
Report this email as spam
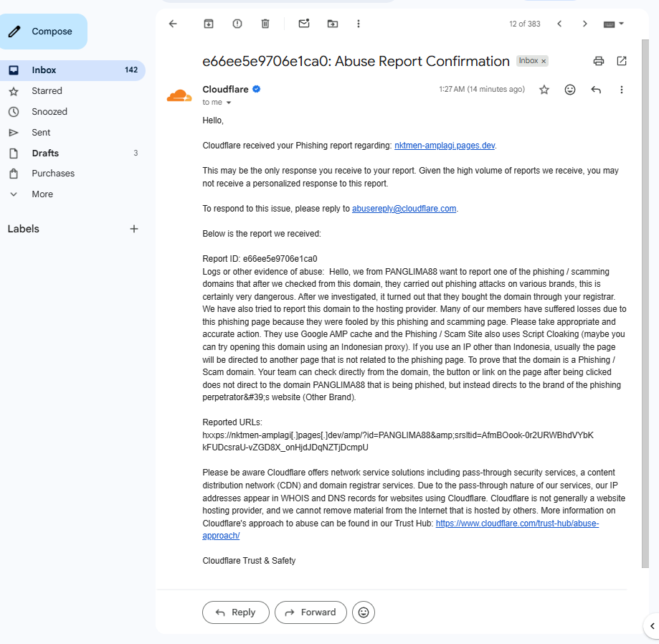pos(237,24)
